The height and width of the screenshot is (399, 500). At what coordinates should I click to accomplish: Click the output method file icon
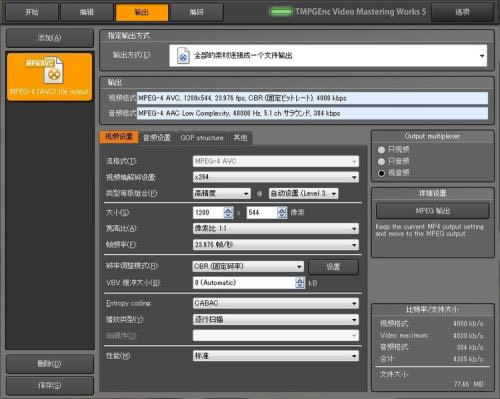tap(183, 56)
